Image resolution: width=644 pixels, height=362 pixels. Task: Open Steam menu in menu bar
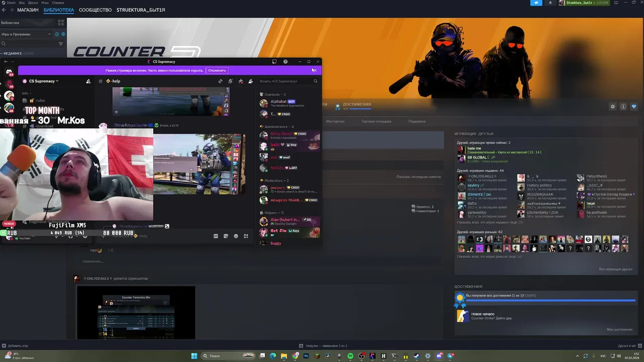(x=11, y=3)
